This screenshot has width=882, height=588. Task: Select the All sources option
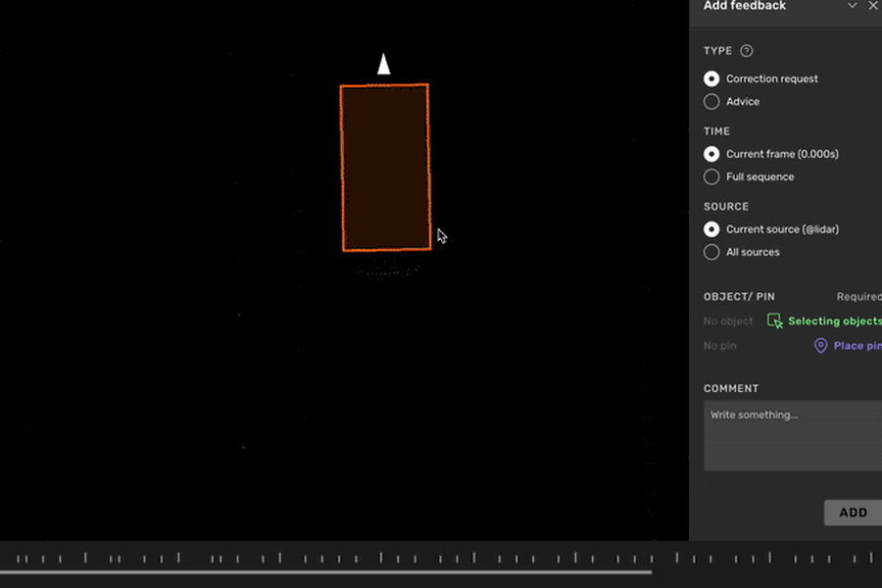[x=711, y=252]
